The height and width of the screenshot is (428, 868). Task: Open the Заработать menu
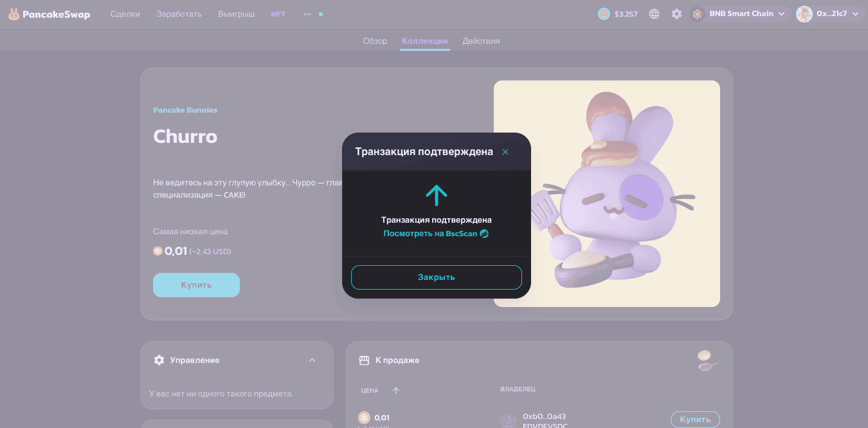(x=179, y=14)
